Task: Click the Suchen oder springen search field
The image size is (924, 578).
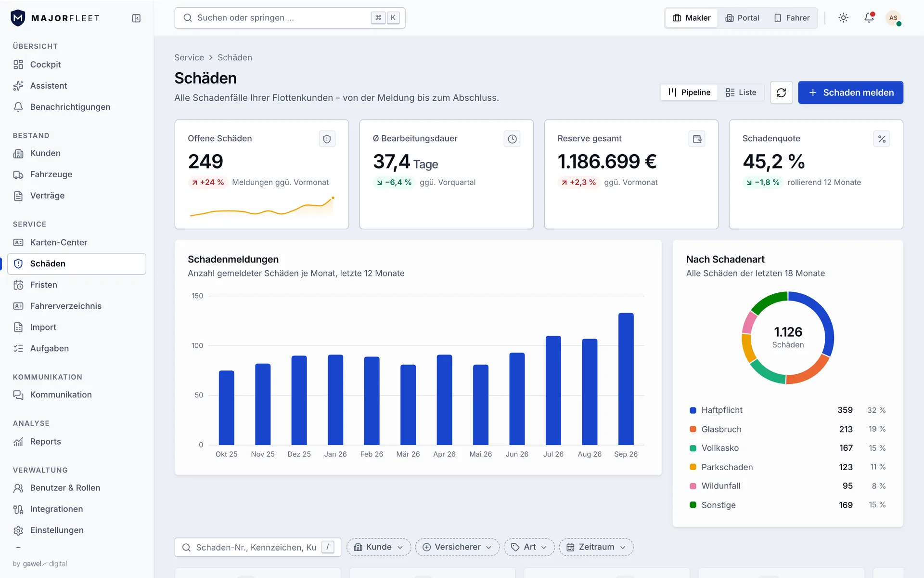Action: (x=290, y=18)
